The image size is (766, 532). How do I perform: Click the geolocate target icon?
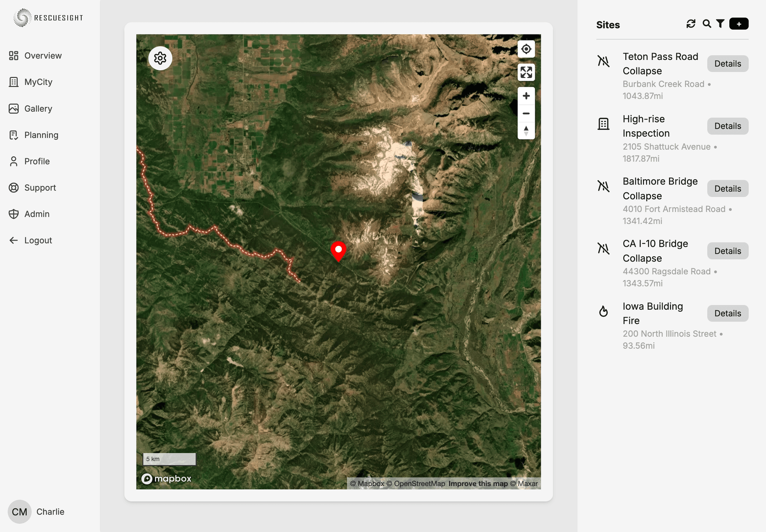pos(526,49)
